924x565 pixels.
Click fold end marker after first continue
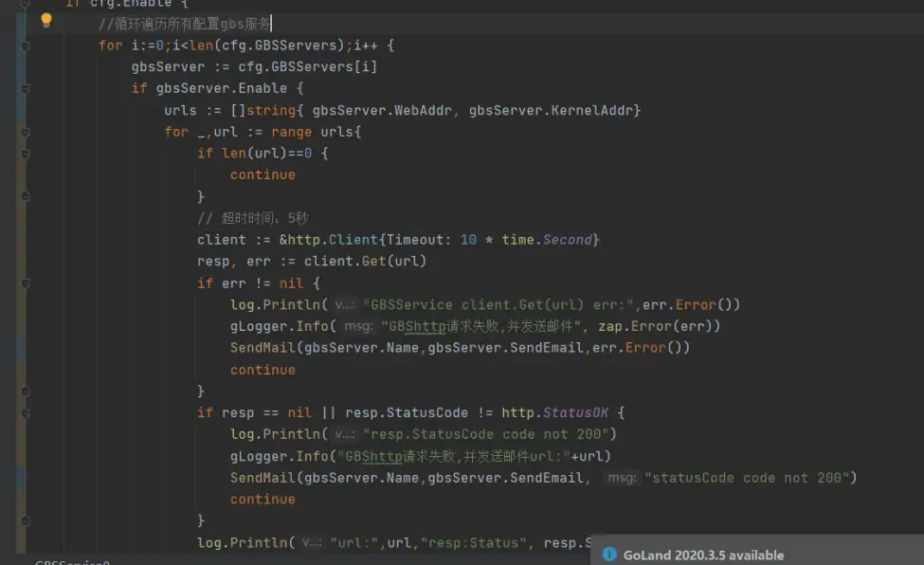27,196
